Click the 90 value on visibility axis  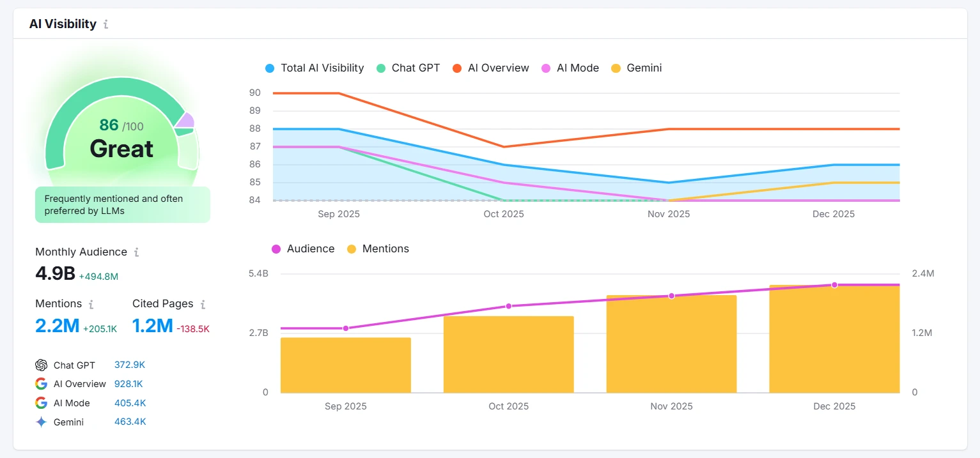click(x=255, y=93)
